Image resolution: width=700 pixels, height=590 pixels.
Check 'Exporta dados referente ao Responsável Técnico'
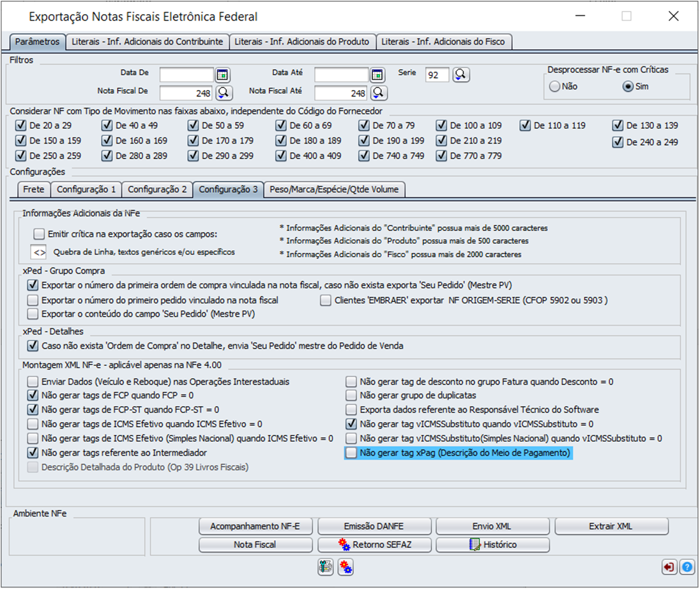[x=351, y=410]
